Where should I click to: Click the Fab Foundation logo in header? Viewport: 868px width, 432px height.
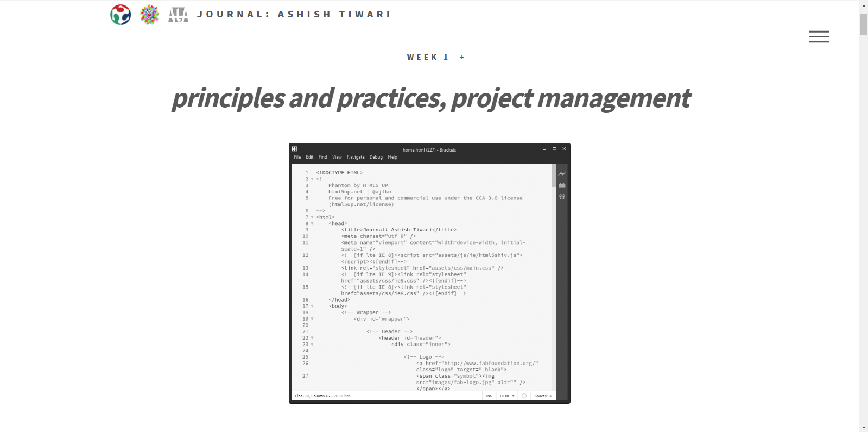(121, 15)
